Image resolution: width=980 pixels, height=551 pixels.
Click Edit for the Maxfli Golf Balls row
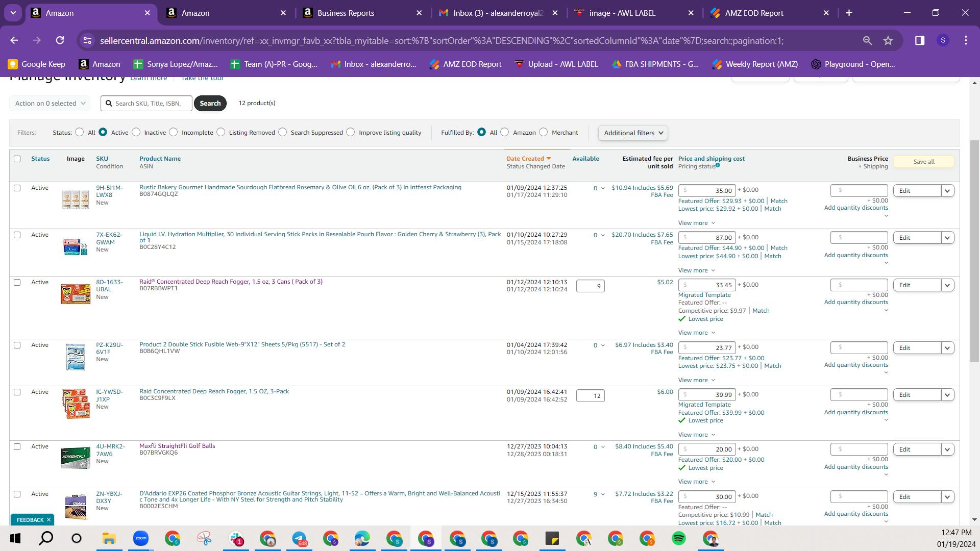pos(917,449)
